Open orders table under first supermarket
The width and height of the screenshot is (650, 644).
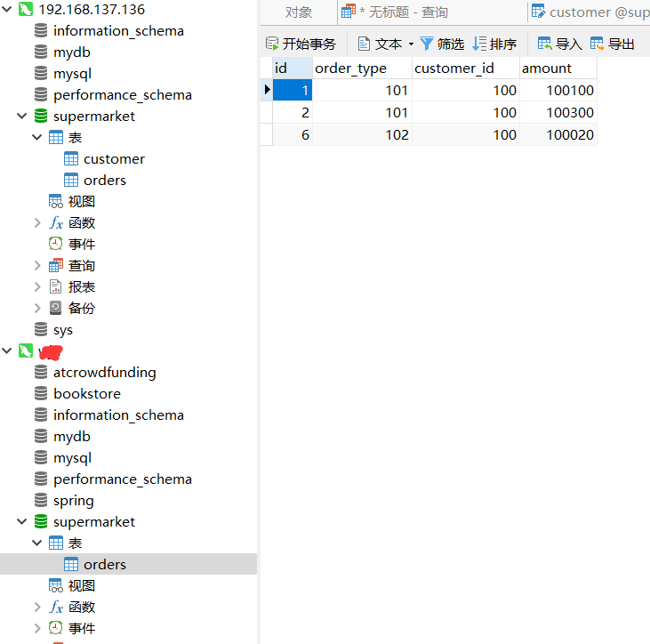(x=105, y=181)
